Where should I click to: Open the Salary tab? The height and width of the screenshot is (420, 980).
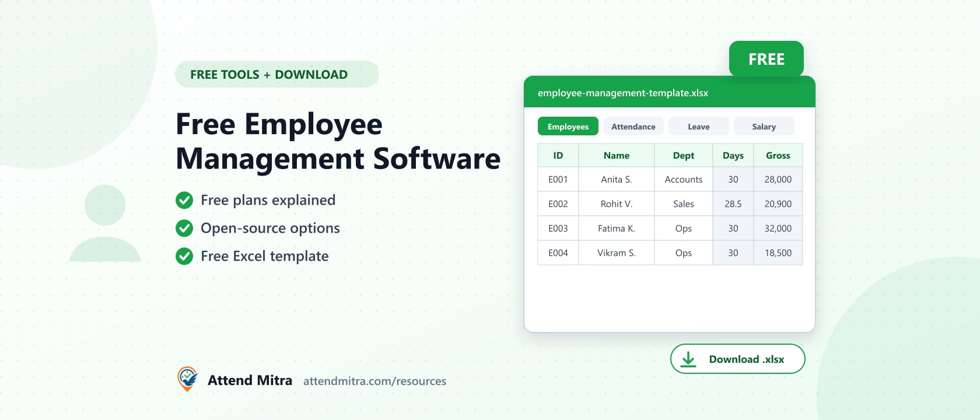click(x=764, y=127)
